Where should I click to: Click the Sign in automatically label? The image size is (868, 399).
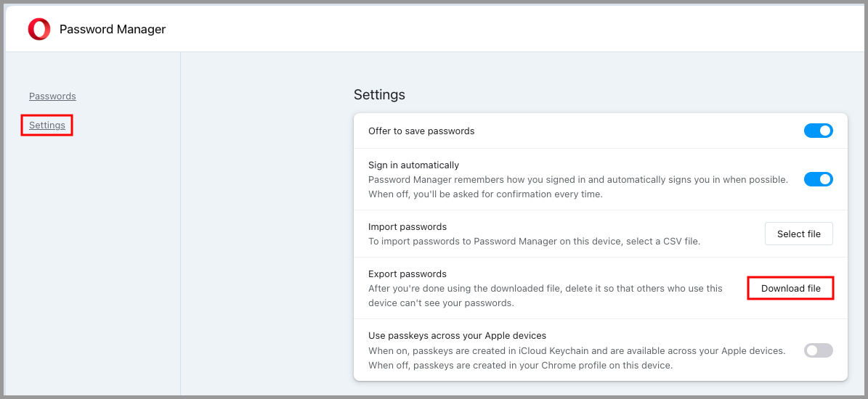[x=413, y=165]
